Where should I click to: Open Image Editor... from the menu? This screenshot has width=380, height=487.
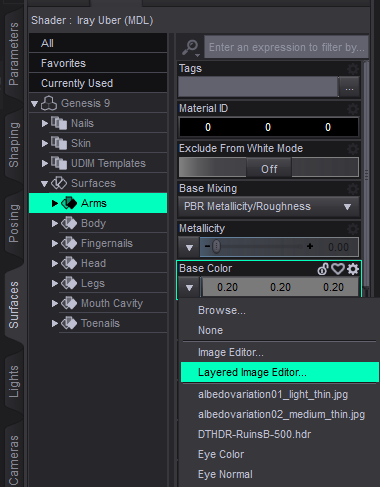pyautogui.click(x=280, y=352)
